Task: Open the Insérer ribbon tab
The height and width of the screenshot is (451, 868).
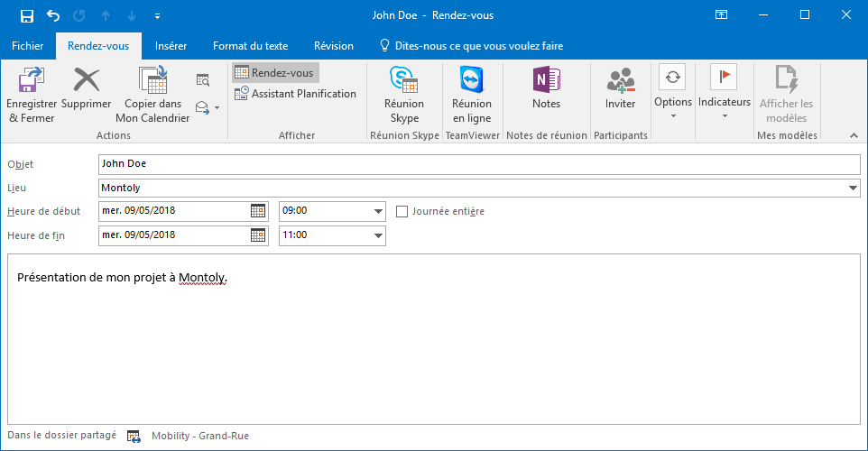Action: 171,46
